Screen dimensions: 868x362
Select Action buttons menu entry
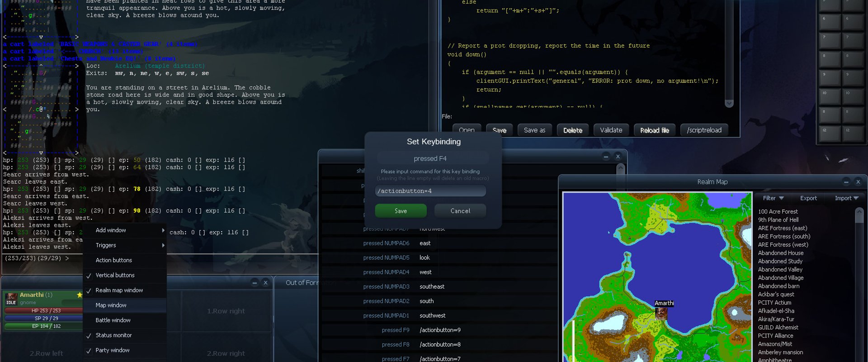pos(114,260)
